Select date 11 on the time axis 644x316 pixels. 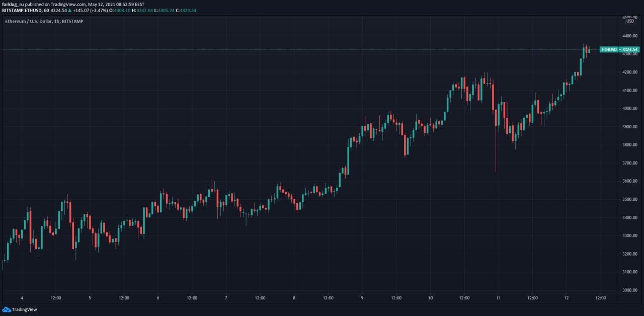pyautogui.click(x=499, y=298)
